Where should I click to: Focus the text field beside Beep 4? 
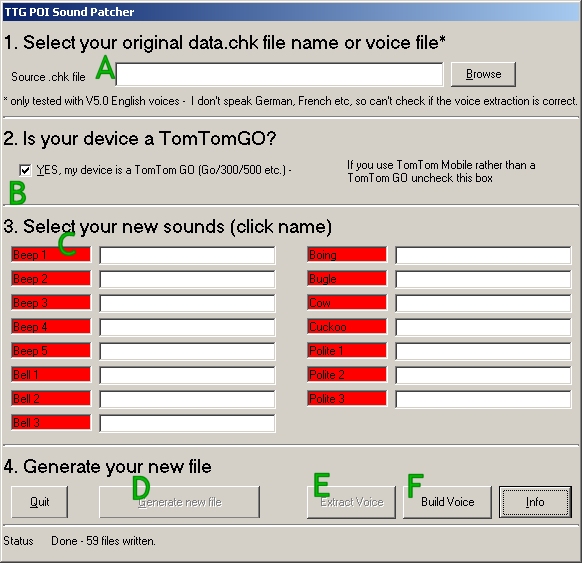(x=187, y=327)
